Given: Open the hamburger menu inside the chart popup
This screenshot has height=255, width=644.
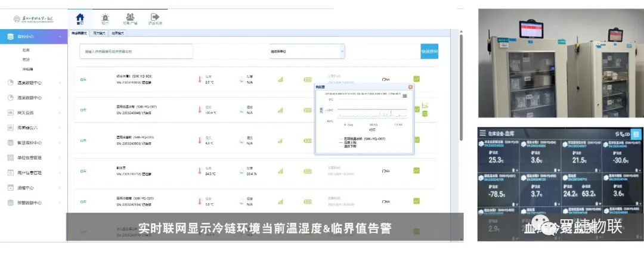Looking at the screenshot, I should pyautogui.click(x=404, y=96).
